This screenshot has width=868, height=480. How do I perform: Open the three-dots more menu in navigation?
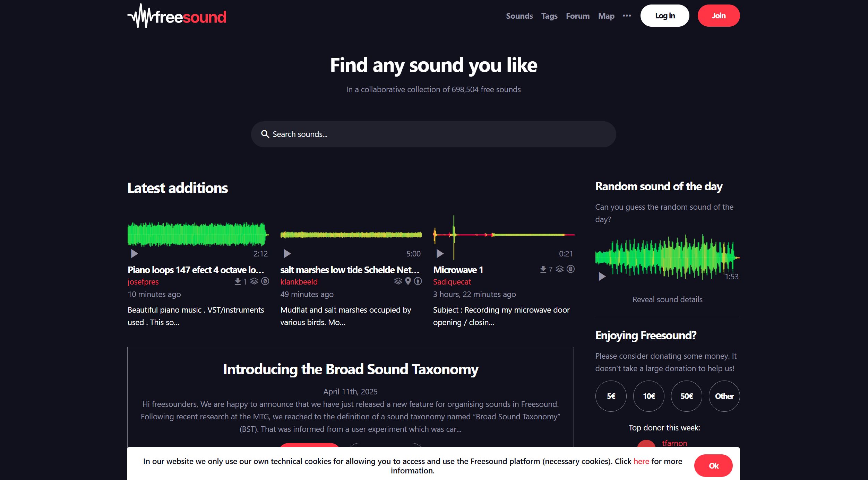pyautogui.click(x=627, y=16)
